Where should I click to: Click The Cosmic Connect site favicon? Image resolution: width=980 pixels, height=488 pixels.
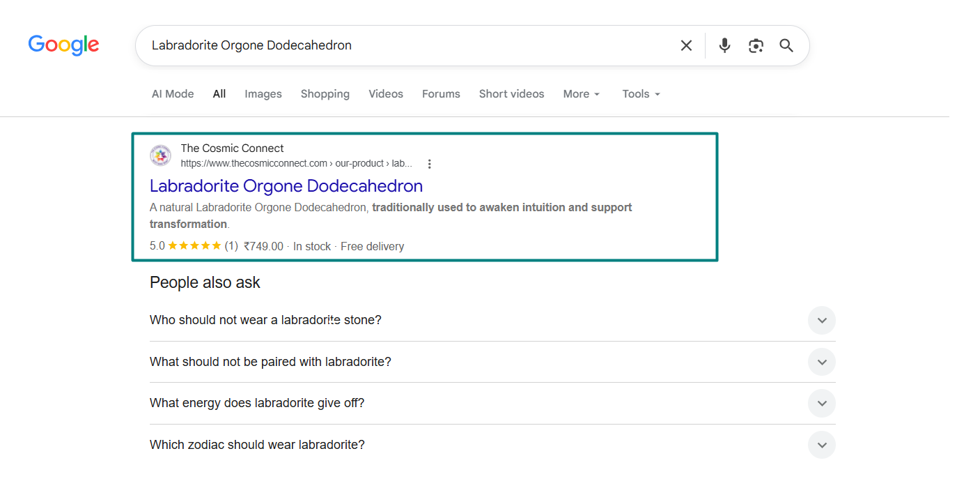(160, 155)
